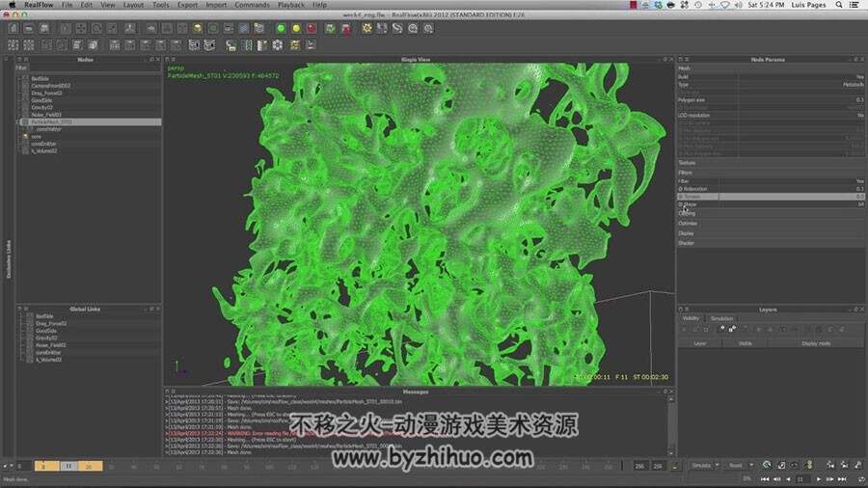Click the blue mesh grid icon
Screen dimensions: 868x488
point(244,28)
